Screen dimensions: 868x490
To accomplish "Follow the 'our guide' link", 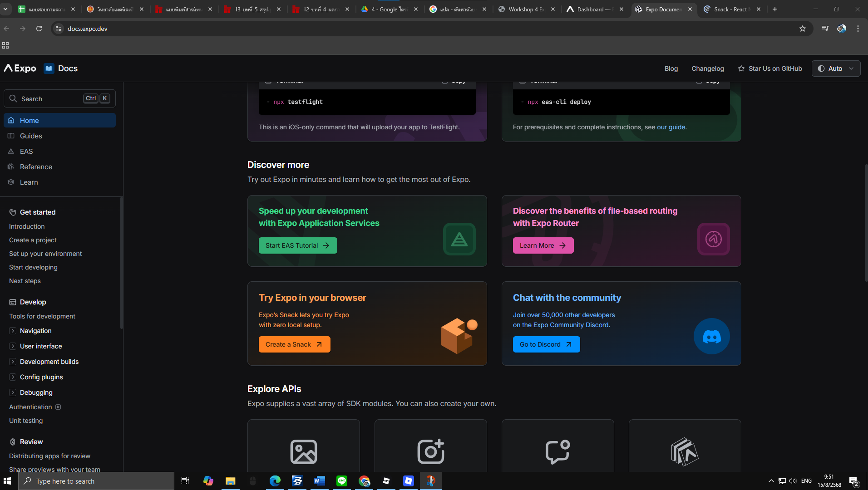I will coord(671,127).
